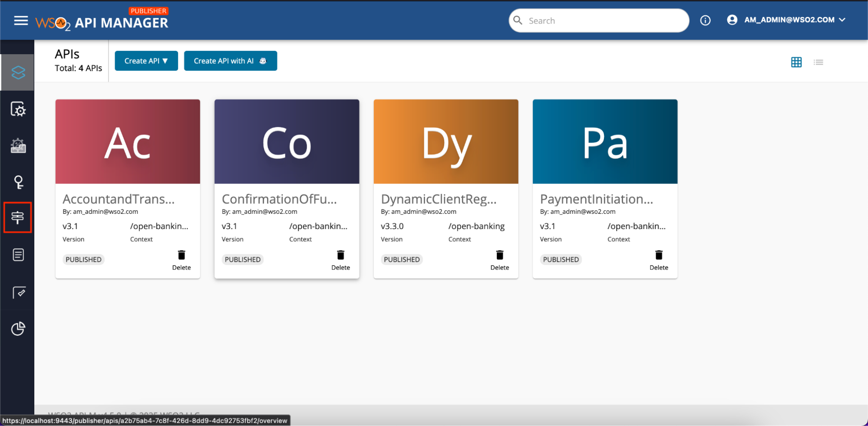The image size is (868, 426).
Task: Click the user account avatar icon
Action: coord(732,20)
